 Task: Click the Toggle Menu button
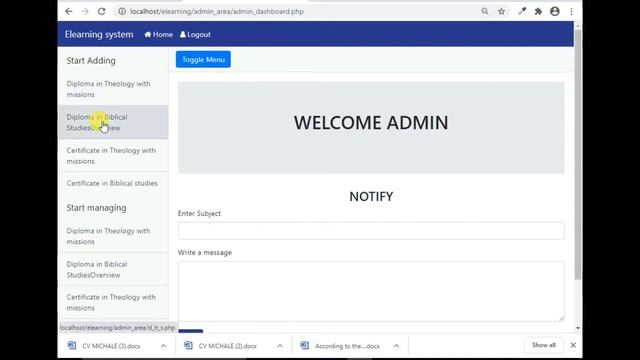coord(203,60)
